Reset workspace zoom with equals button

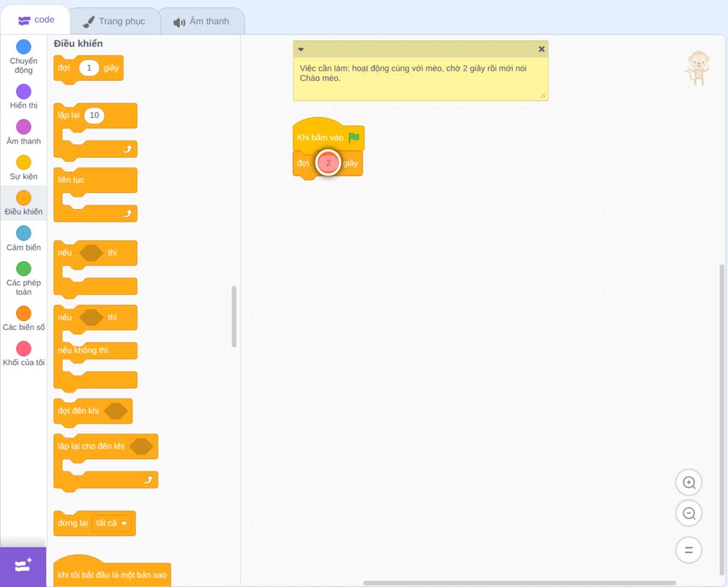pos(689,550)
